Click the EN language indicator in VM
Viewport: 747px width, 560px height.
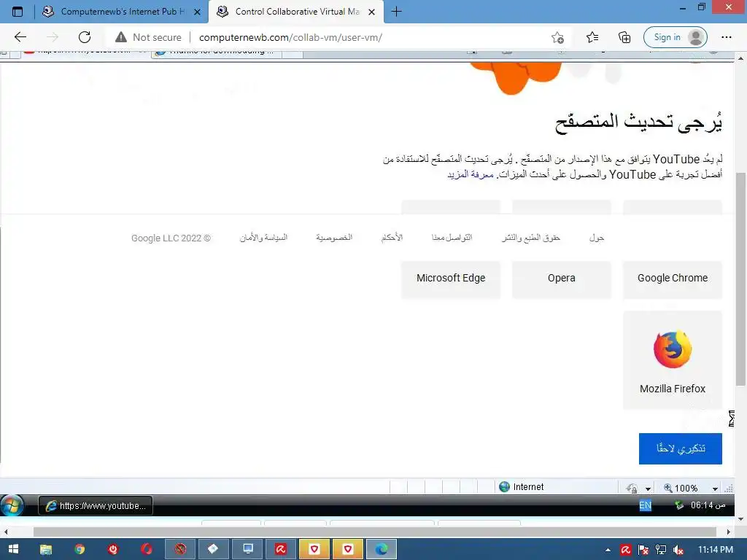[x=645, y=505]
